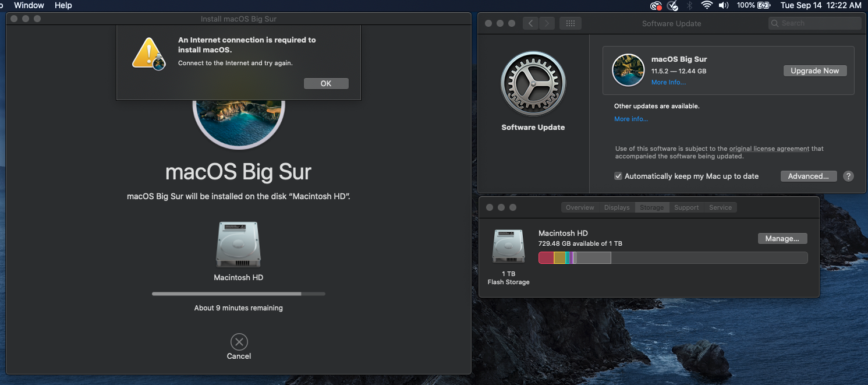Click the Flash Storage drive icon
The height and width of the screenshot is (385, 868).
(509, 245)
